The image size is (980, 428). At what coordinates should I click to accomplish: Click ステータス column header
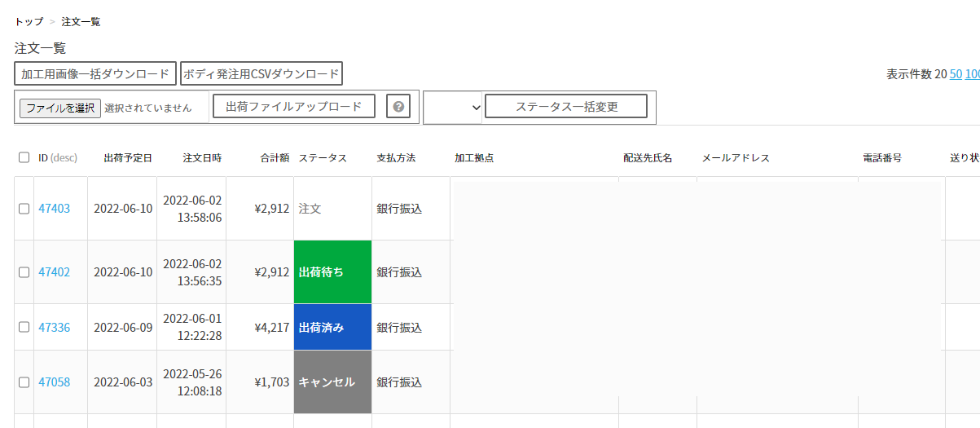pyautogui.click(x=323, y=157)
